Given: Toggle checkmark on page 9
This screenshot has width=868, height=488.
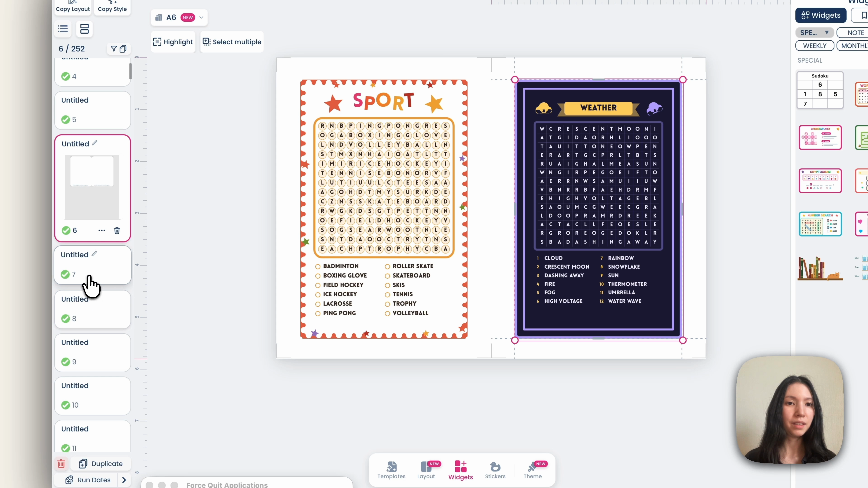Looking at the screenshot, I should click(x=66, y=362).
